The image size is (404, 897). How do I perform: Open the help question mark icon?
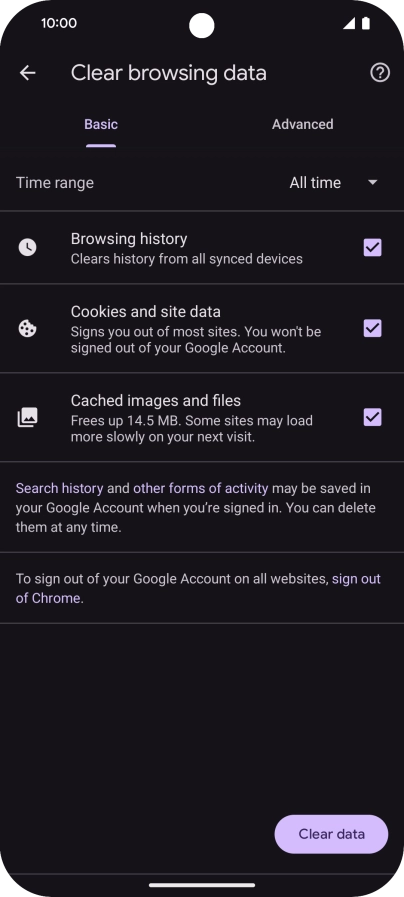pos(380,73)
